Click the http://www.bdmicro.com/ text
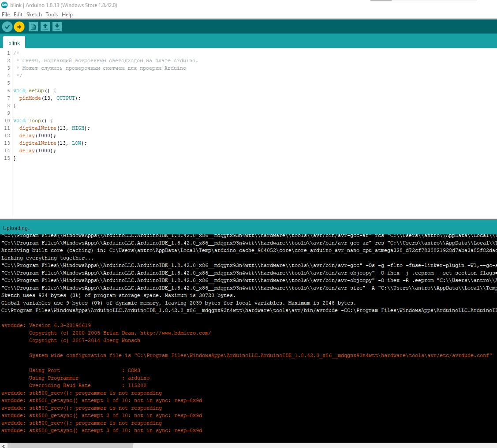 click(x=176, y=333)
